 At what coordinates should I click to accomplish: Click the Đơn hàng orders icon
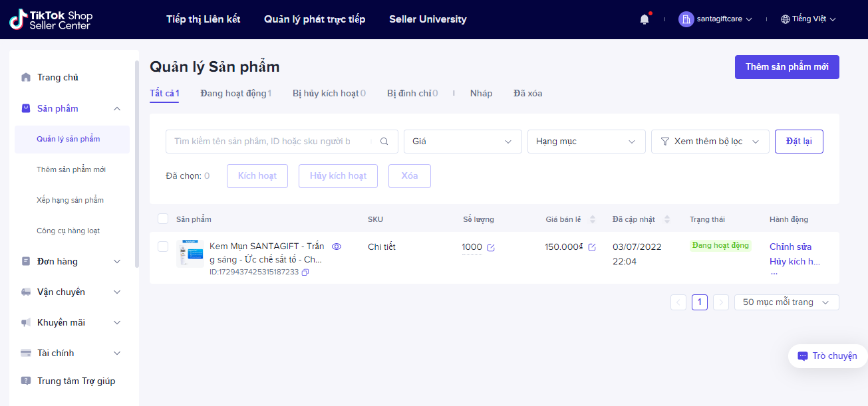[x=26, y=261]
